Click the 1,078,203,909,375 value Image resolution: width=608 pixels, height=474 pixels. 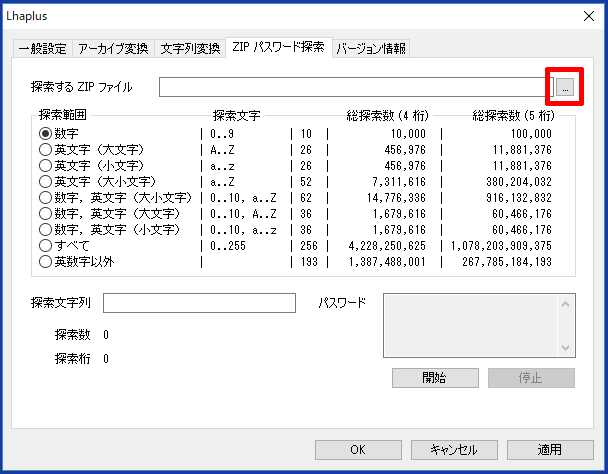pos(501,246)
